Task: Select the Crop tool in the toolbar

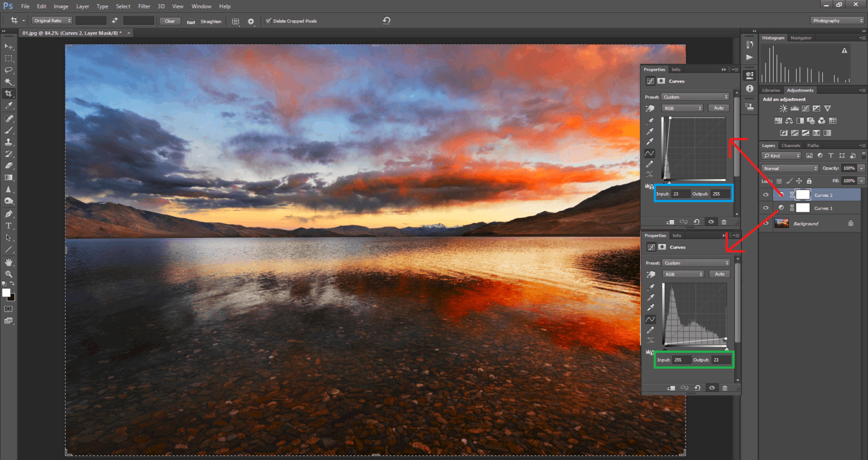Action: (x=8, y=94)
